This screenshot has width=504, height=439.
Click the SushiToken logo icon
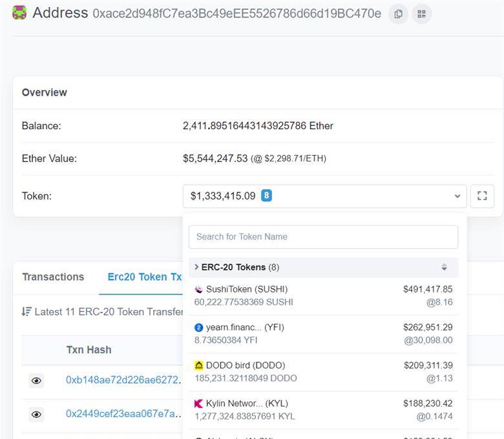(198, 289)
